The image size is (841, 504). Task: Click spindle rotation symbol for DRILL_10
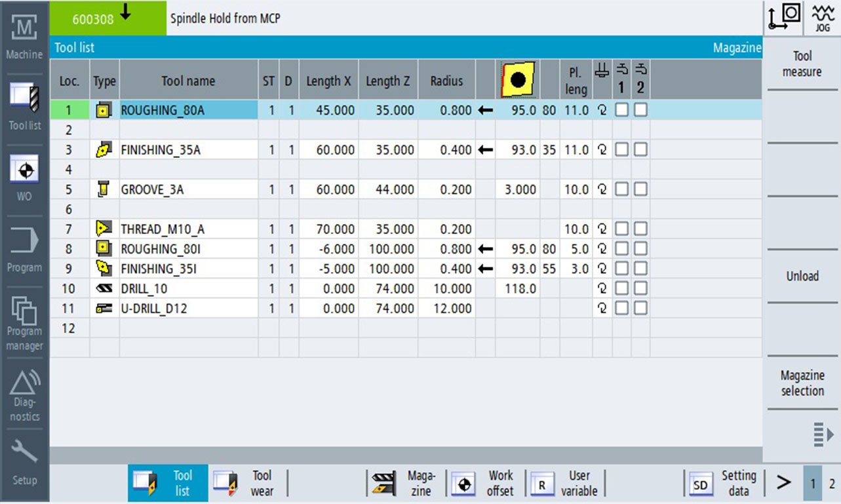click(x=602, y=288)
